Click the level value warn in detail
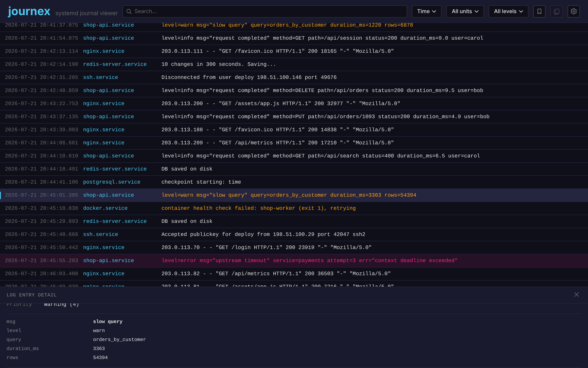The height and width of the screenshot is (368, 588). (x=99, y=331)
